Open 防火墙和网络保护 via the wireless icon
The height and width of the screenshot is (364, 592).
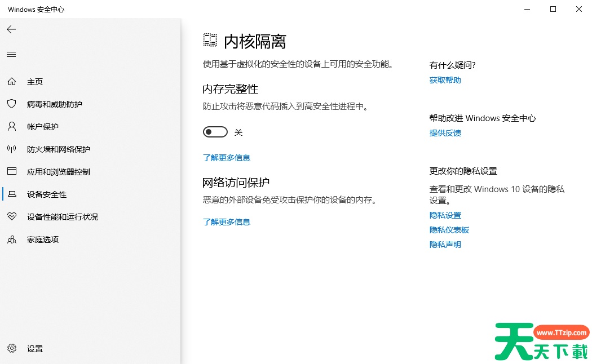pos(12,149)
